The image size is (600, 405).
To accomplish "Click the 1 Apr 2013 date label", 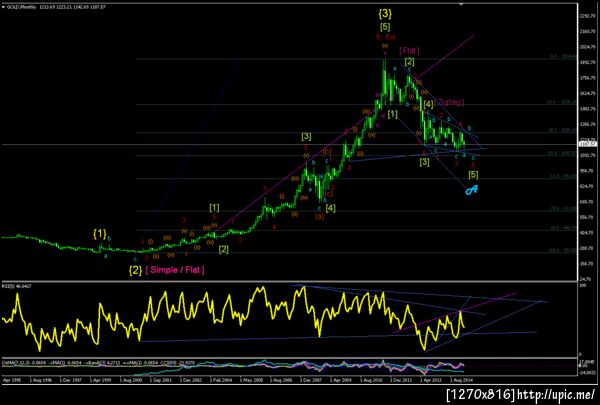I will click(431, 381).
